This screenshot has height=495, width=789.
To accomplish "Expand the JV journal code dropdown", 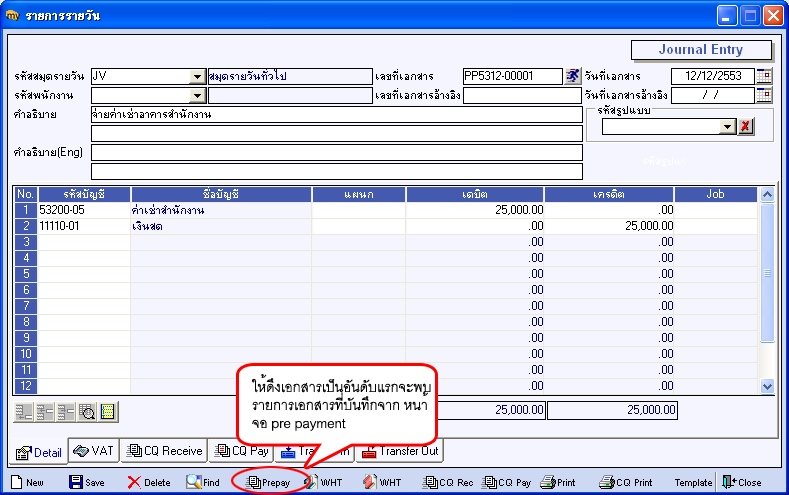I will click(197, 76).
